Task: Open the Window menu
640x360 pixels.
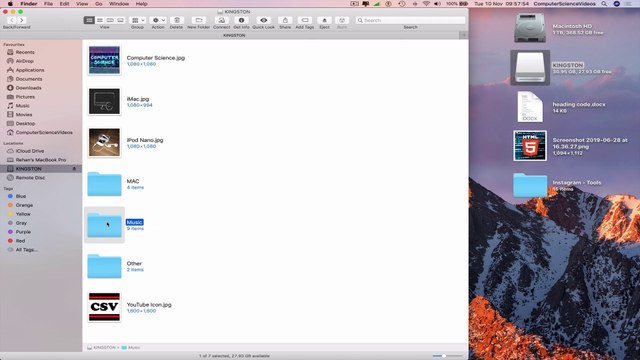Action: [x=119, y=4]
